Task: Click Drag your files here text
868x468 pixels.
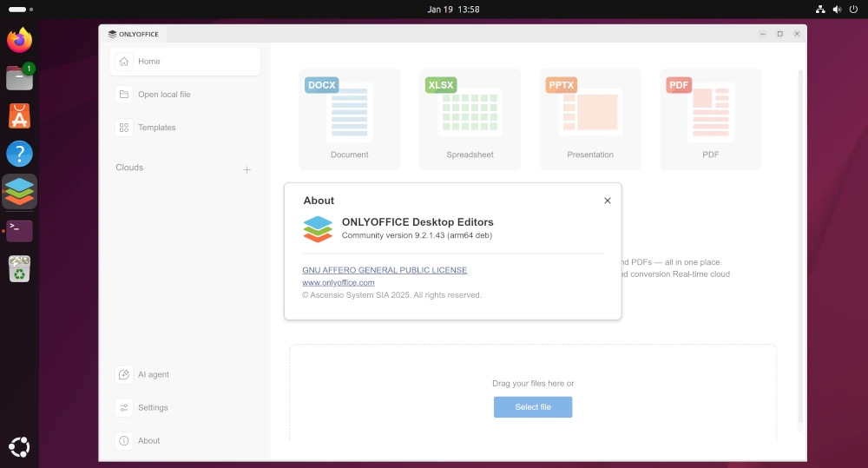Action: (x=533, y=383)
